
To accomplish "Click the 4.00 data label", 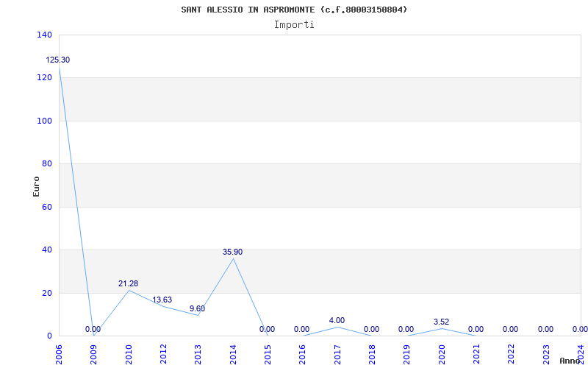I will [x=337, y=320].
